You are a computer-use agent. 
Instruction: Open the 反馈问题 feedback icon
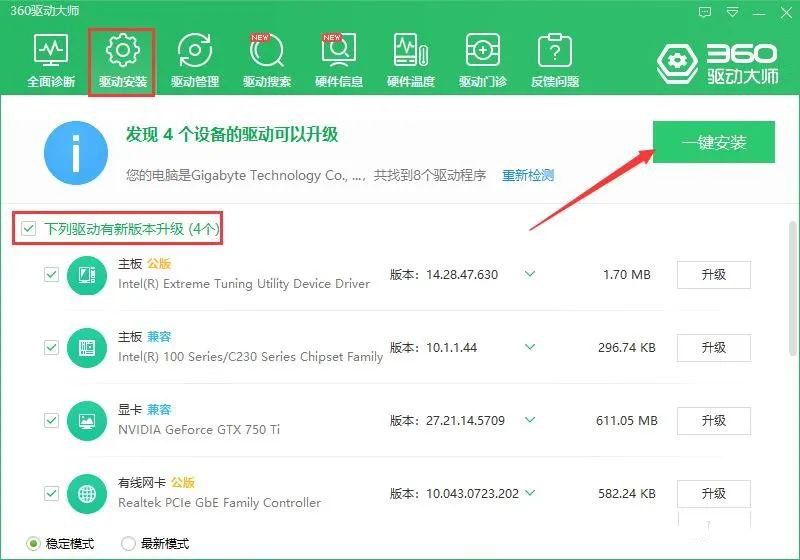[x=555, y=59]
